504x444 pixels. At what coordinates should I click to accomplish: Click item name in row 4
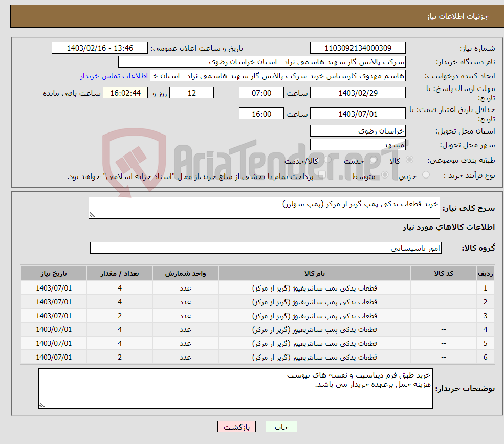point(314,329)
